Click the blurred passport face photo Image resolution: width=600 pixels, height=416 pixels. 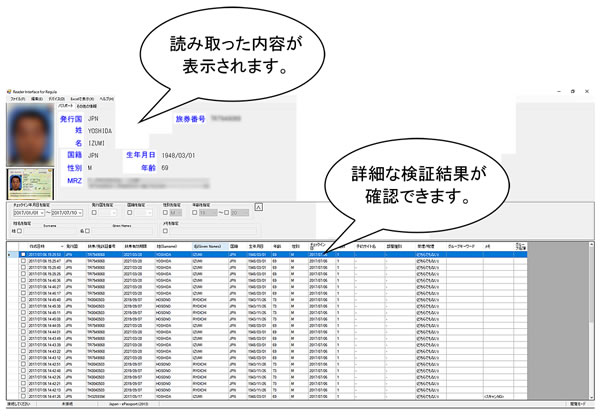(31, 137)
